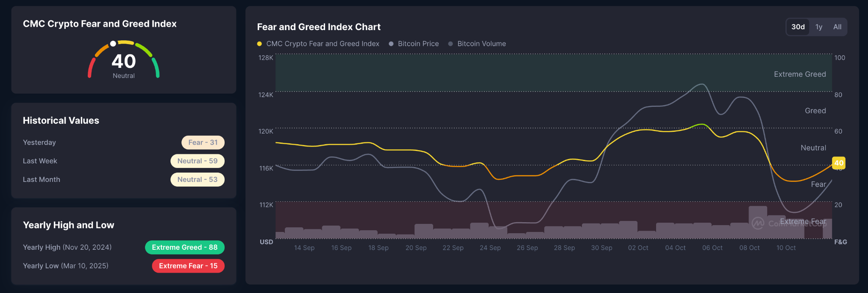This screenshot has height=293, width=868.
Task: Switch the chart to the 1y range
Action: [x=819, y=27]
